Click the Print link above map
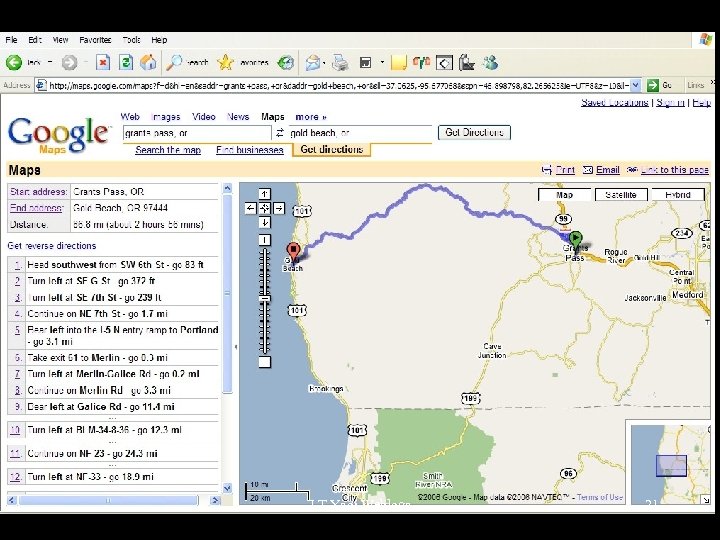720x540 pixels. [565, 170]
